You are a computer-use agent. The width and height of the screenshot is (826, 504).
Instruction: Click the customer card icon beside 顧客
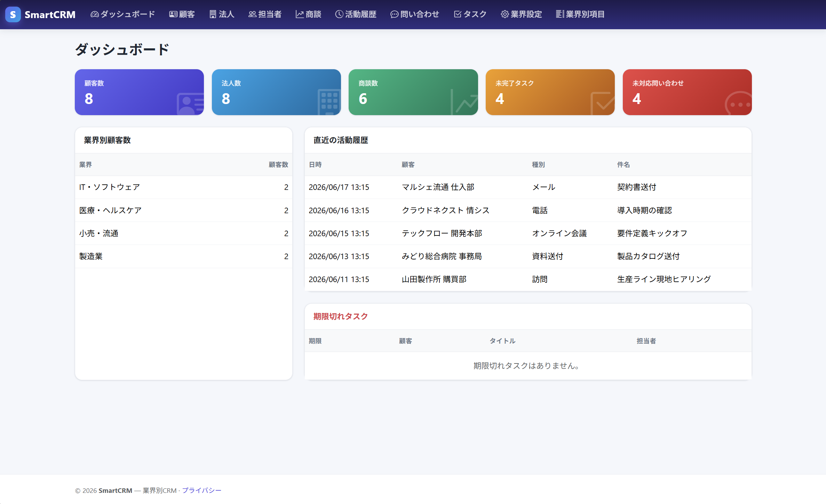[x=173, y=14]
